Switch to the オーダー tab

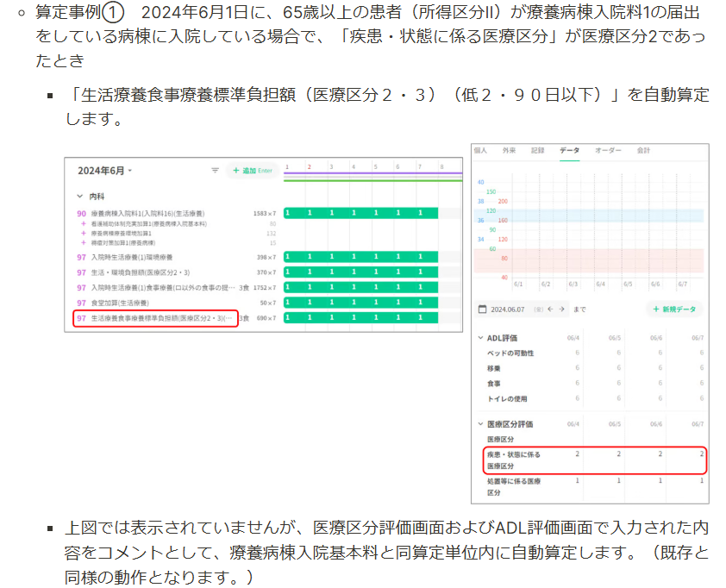[608, 151]
